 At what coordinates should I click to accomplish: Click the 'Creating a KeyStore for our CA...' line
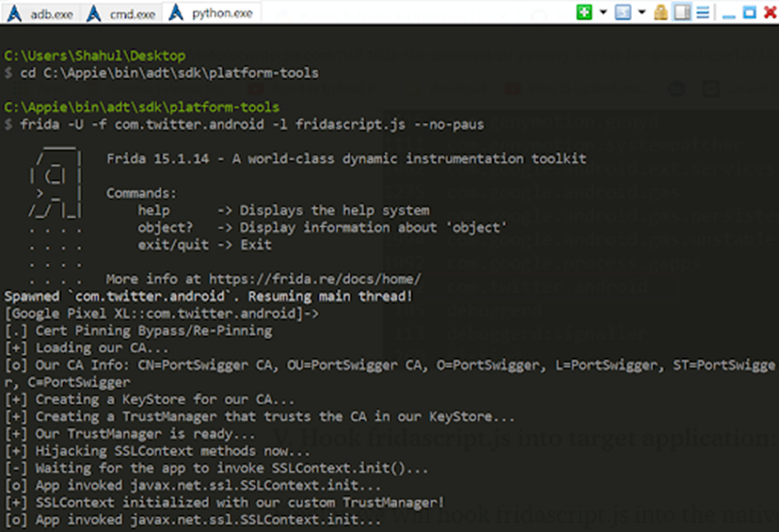pyautogui.click(x=149, y=399)
